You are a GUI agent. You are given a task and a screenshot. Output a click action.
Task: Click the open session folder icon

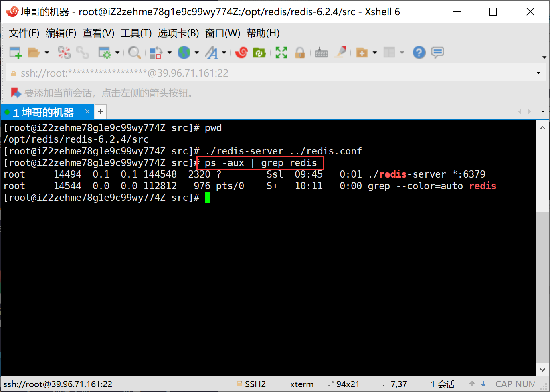[x=34, y=53]
